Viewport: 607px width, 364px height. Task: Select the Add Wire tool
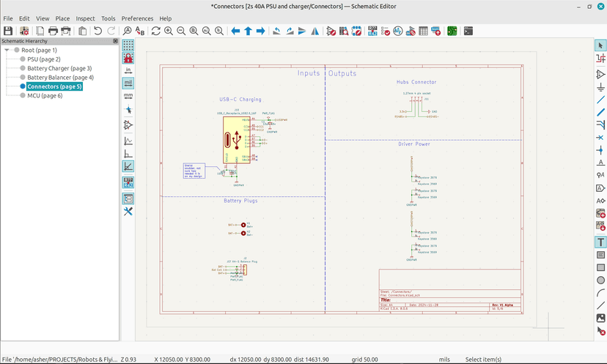pos(600,100)
